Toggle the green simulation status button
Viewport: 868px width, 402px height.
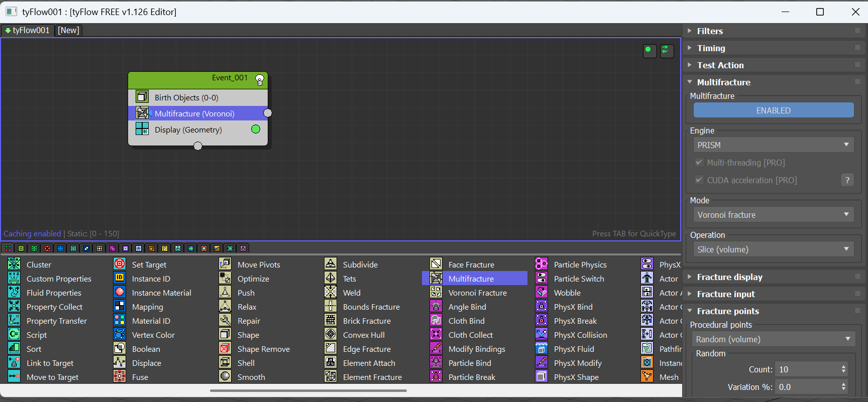tap(649, 50)
